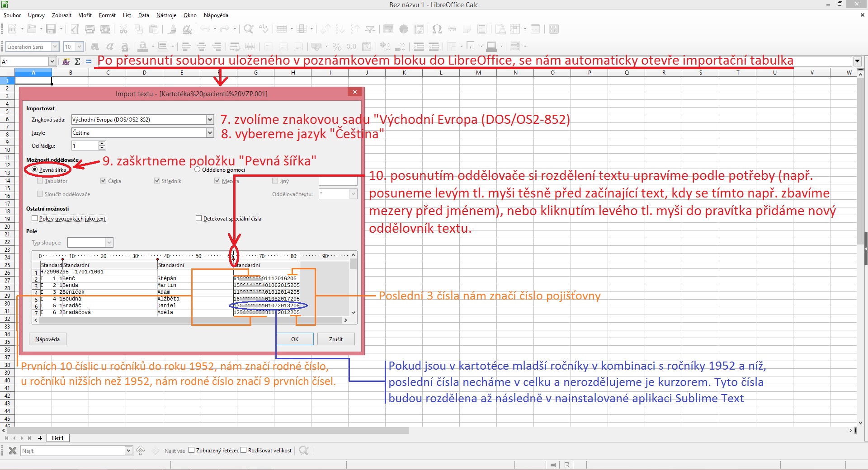Click the Find & Replace magnifier icon
This screenshot has height=470, width=868.
249,29
